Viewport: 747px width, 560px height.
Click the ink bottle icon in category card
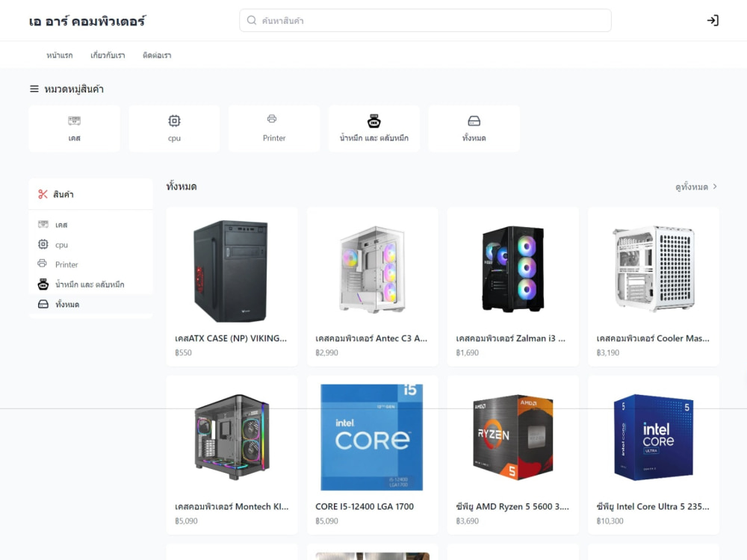(374, 121)
